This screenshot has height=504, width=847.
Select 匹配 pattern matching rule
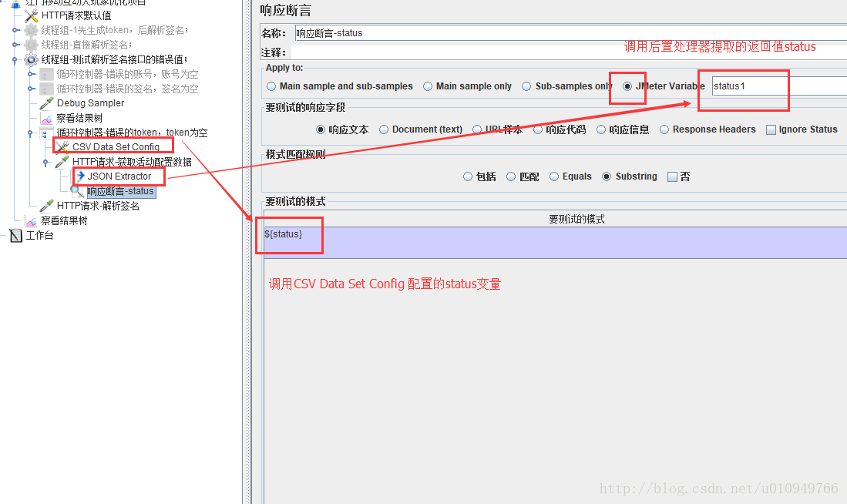[511, 176]
